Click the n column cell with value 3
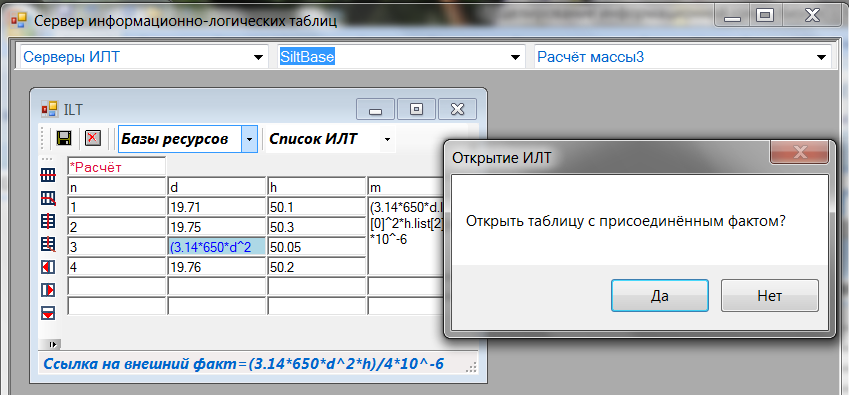 tap(116, 246)
